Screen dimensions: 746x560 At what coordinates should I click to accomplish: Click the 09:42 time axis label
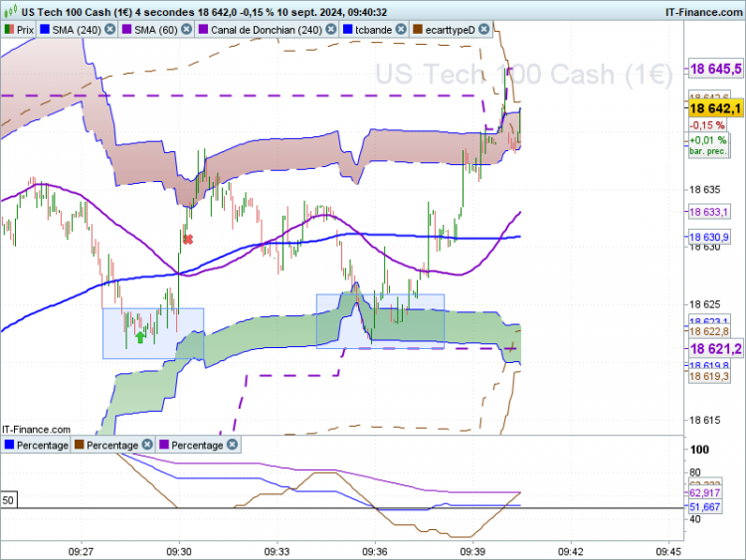[x=571, y=552]
